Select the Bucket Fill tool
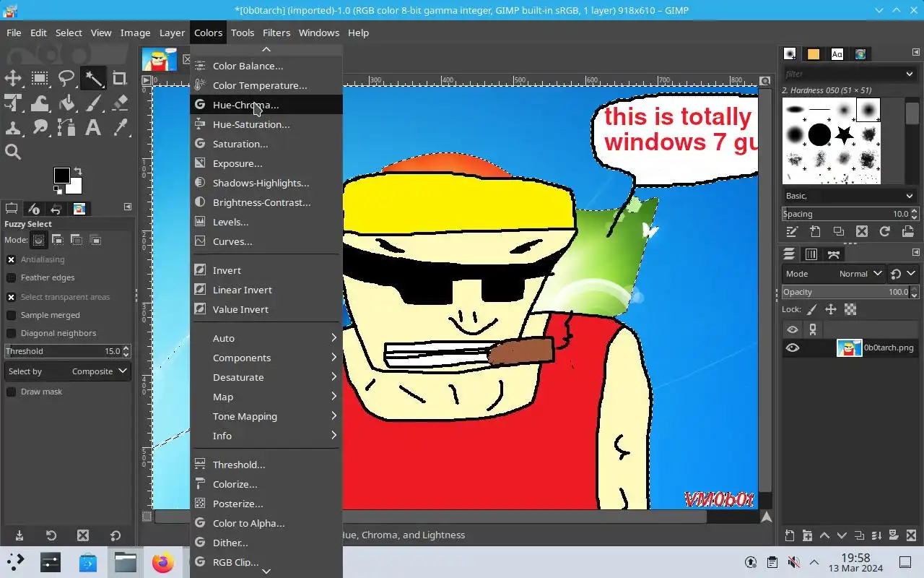 (x=66, y=103)
